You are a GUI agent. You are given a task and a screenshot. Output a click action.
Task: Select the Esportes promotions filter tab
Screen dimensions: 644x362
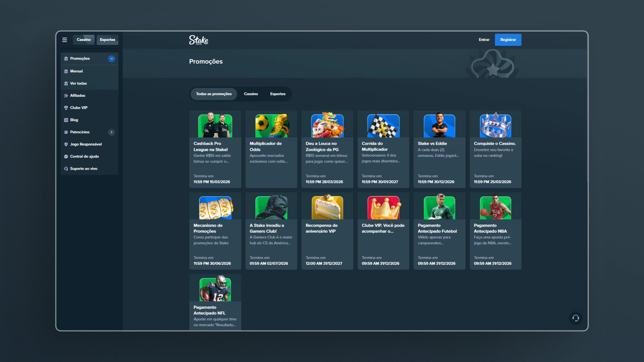[x=278, y=94]
